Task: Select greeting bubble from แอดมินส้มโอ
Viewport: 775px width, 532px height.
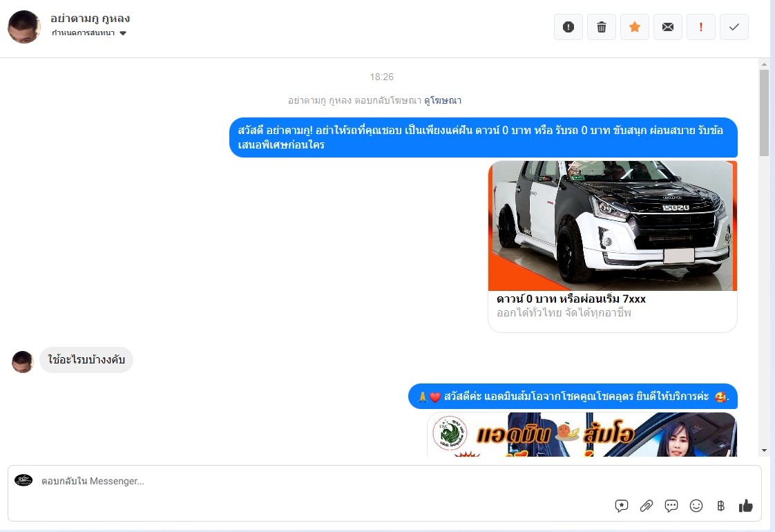Action: pyautogui.click(x=573, y=397)
